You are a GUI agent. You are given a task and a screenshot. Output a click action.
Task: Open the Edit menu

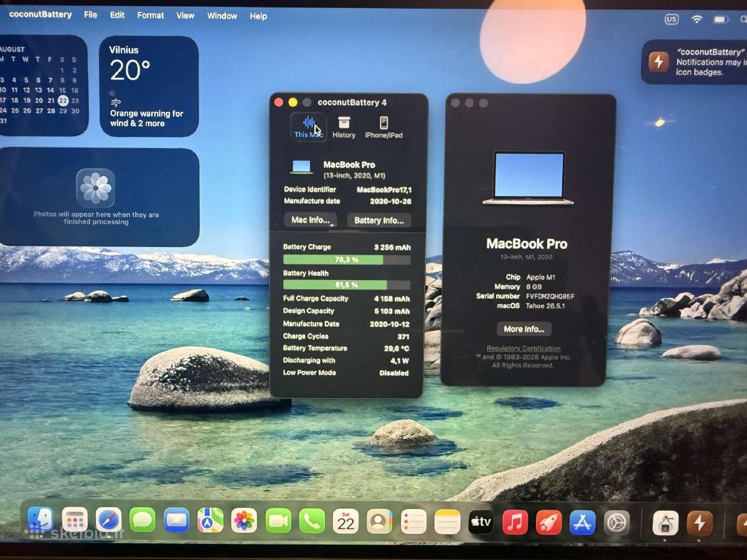tap(117, 15)
